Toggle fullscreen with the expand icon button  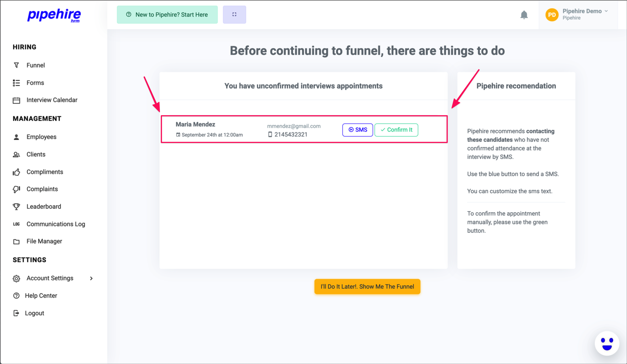234,14
